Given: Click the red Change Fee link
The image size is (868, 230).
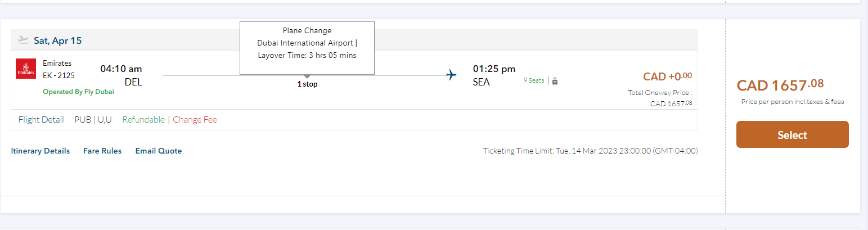Looking at the screenshot, I should 195,120.
